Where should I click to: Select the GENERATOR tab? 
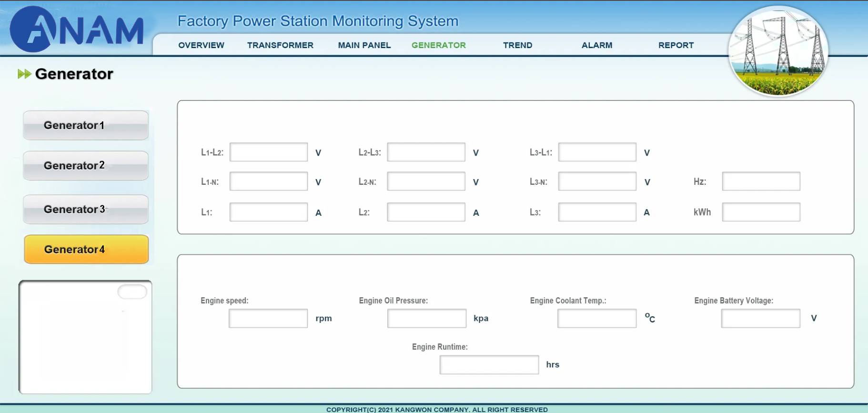pyautogui.click(x=438, y=45)
